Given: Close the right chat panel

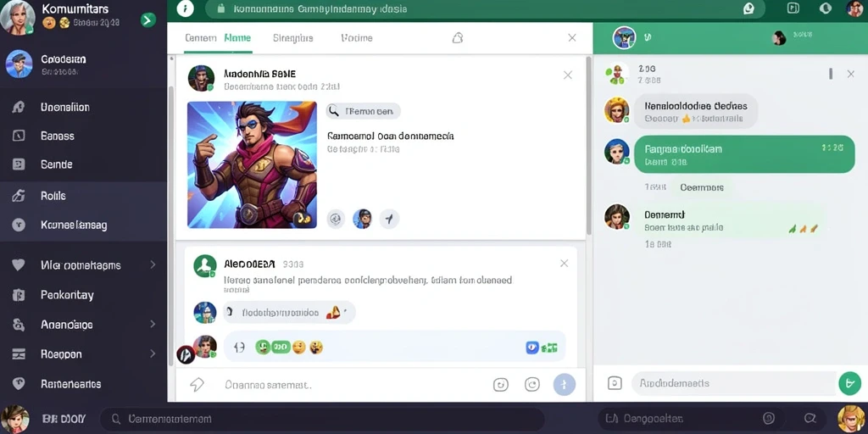Looking at the screenshot, I should click(851, 74).
